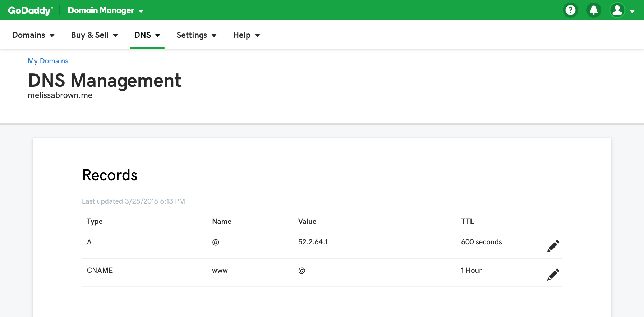
Task: Click the Value column header
Action: click(x=307, y=221)
